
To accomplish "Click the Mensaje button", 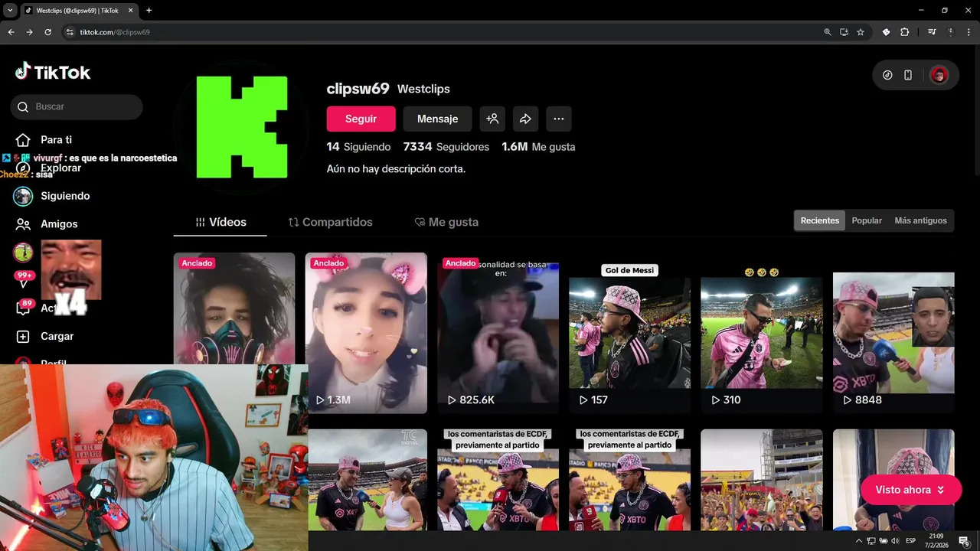I will [437, 119].
